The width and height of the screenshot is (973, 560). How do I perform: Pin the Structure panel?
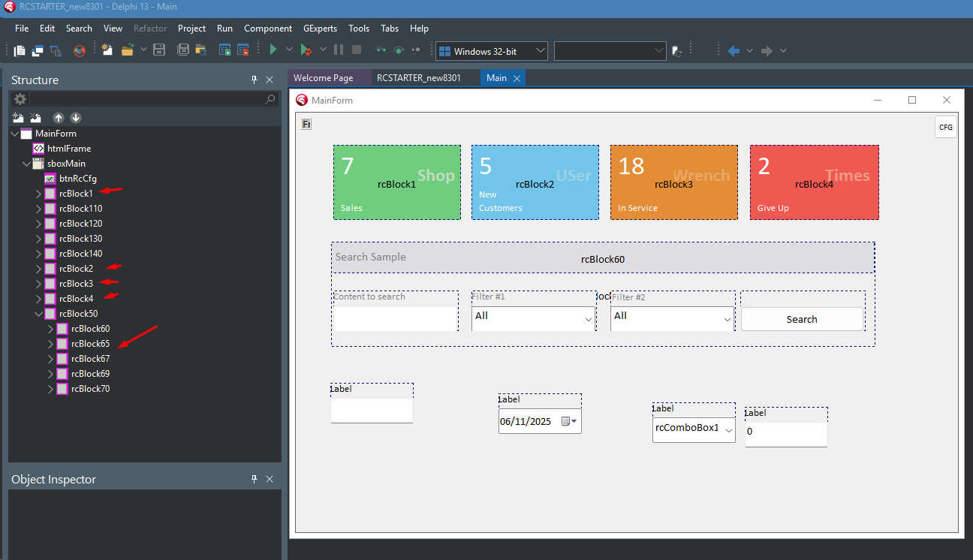[x=255, y=80]
